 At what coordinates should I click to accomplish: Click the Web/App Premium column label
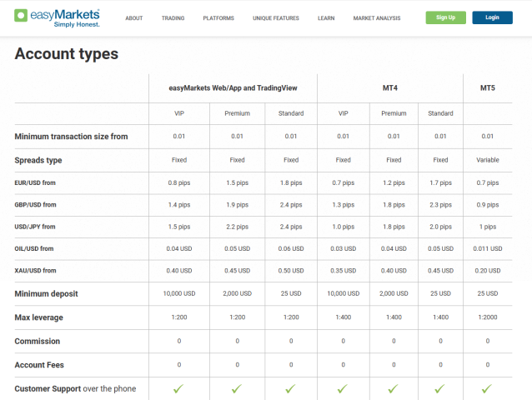coord(237,113)
